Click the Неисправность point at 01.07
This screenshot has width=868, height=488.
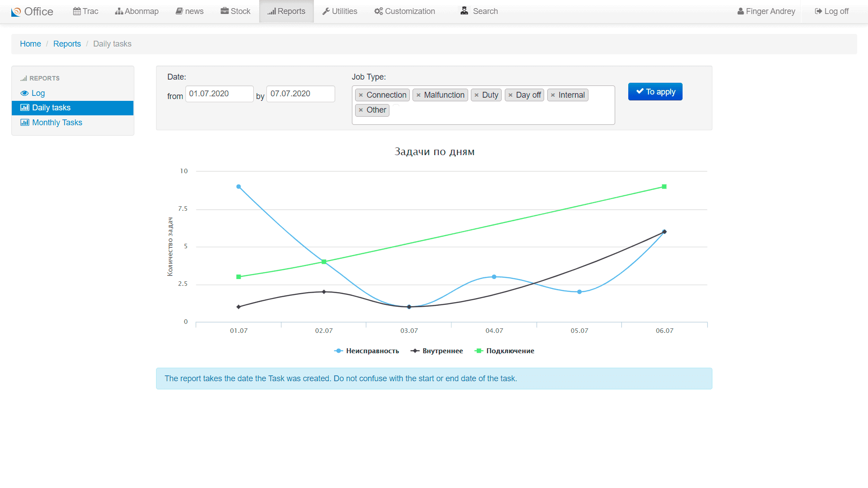238,187
